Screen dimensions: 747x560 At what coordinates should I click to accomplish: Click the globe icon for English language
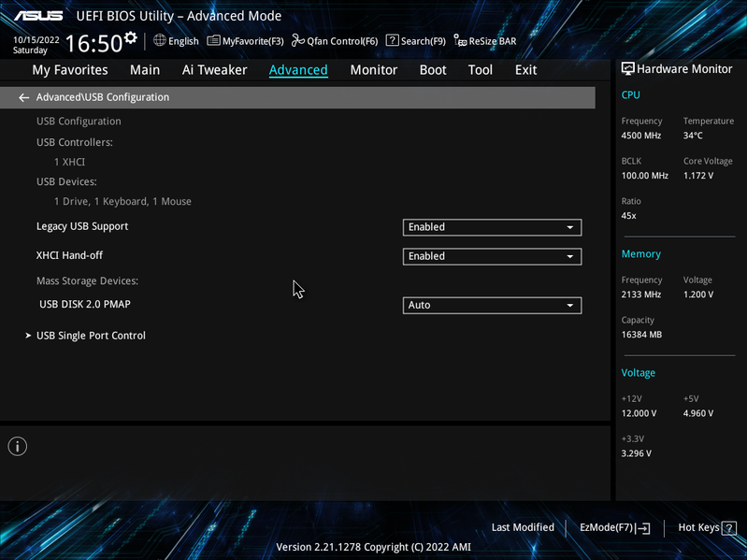(160, 40)
